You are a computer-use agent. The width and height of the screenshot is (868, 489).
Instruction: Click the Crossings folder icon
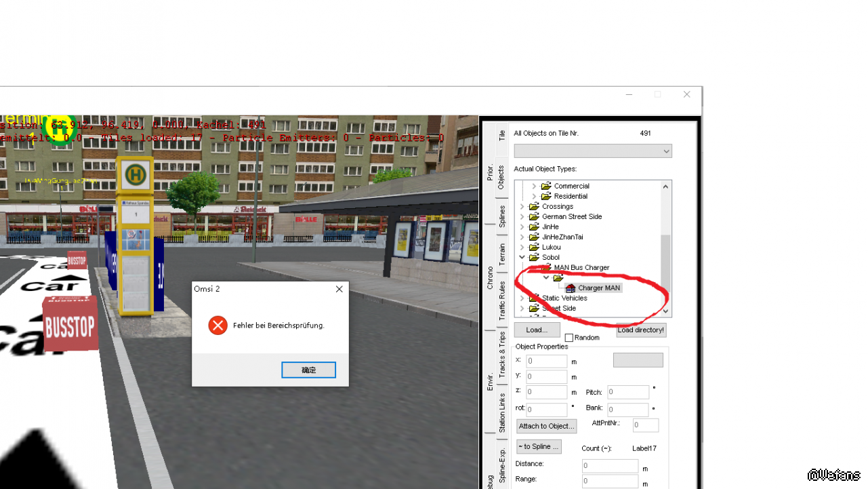pyautogui.click(x=534, y=206)
